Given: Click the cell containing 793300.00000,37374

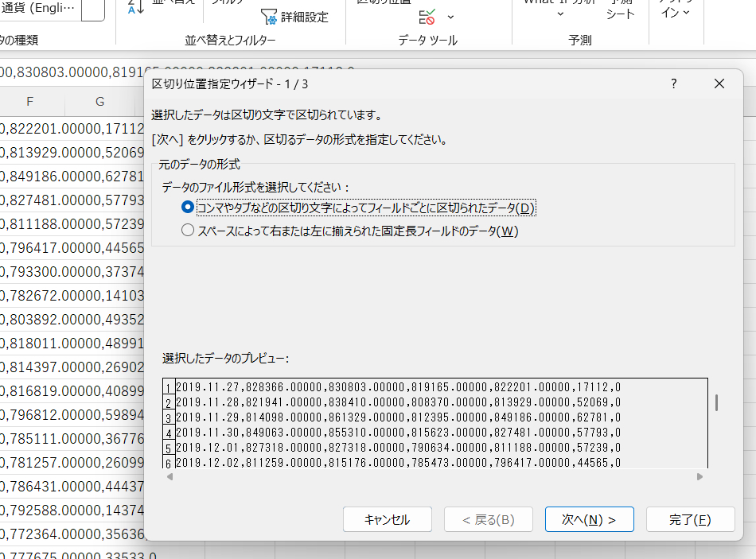Looking at the screenshot, I should click(72, 272).
